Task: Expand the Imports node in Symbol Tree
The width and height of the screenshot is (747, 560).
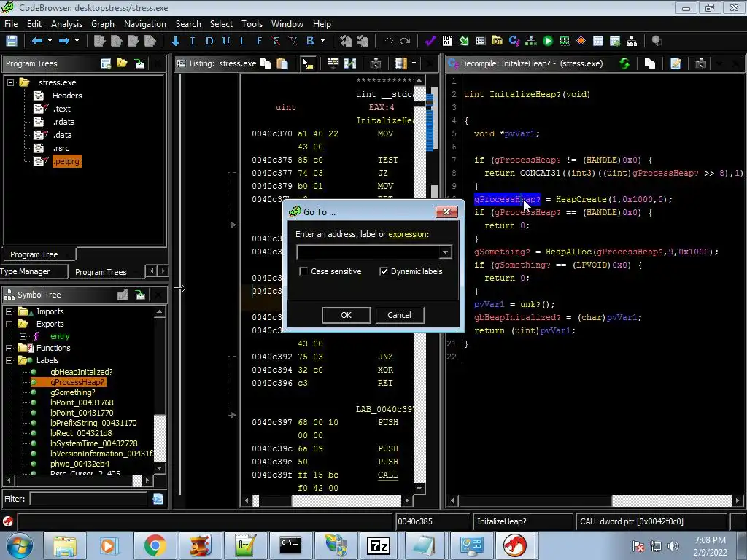Action: tap(9, 311)
